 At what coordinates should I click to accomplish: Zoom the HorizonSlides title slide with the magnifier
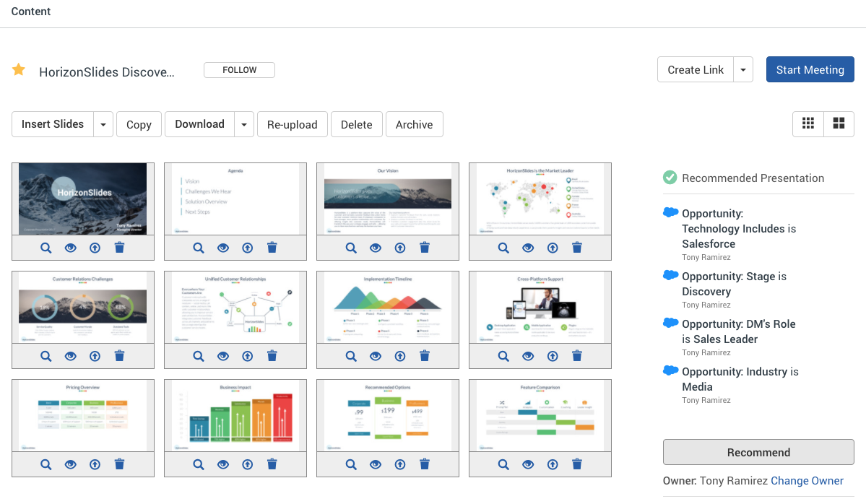coord(46,248)
